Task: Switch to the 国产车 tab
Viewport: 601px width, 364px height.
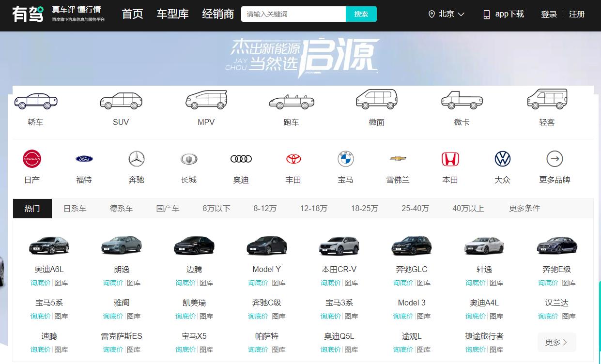Action: point(168,209)
